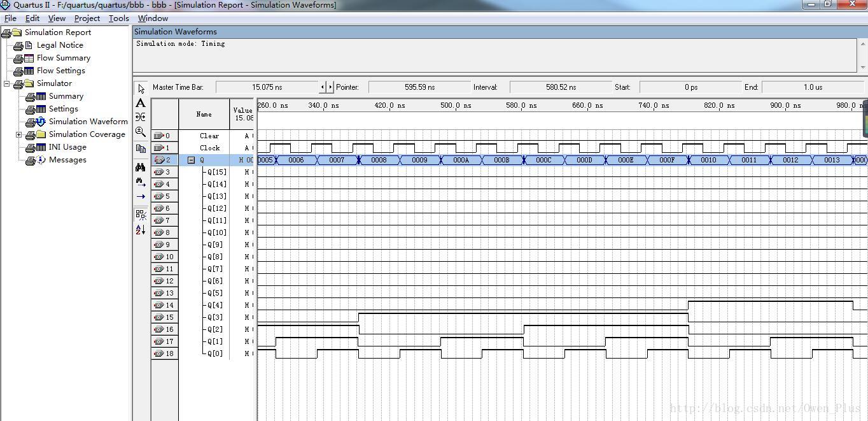Select the Clear signal name

pos(209,136)
